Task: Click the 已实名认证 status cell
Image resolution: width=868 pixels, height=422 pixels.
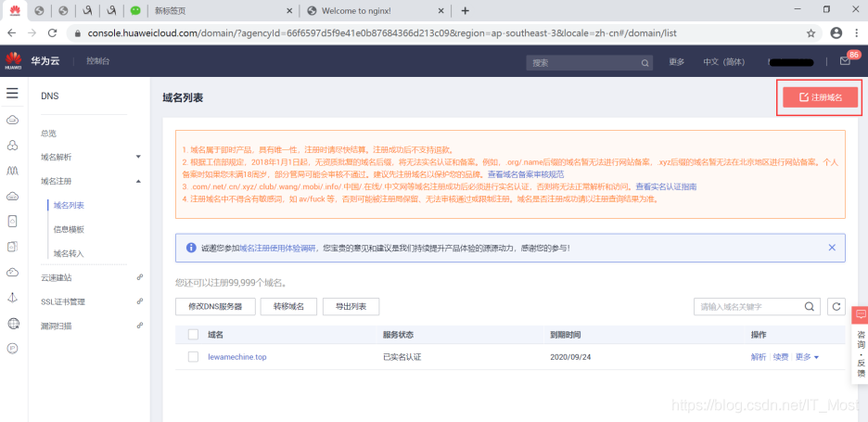Action: [x=402, y=357]
